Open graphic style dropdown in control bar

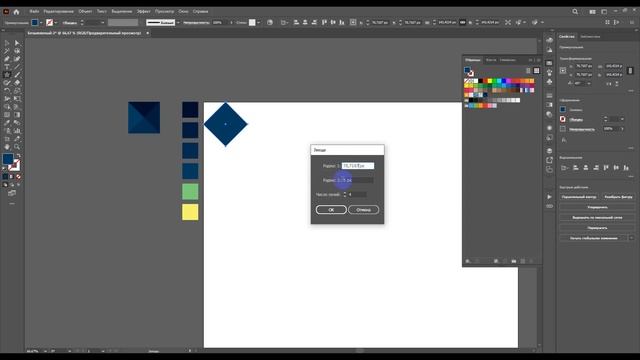258,22
